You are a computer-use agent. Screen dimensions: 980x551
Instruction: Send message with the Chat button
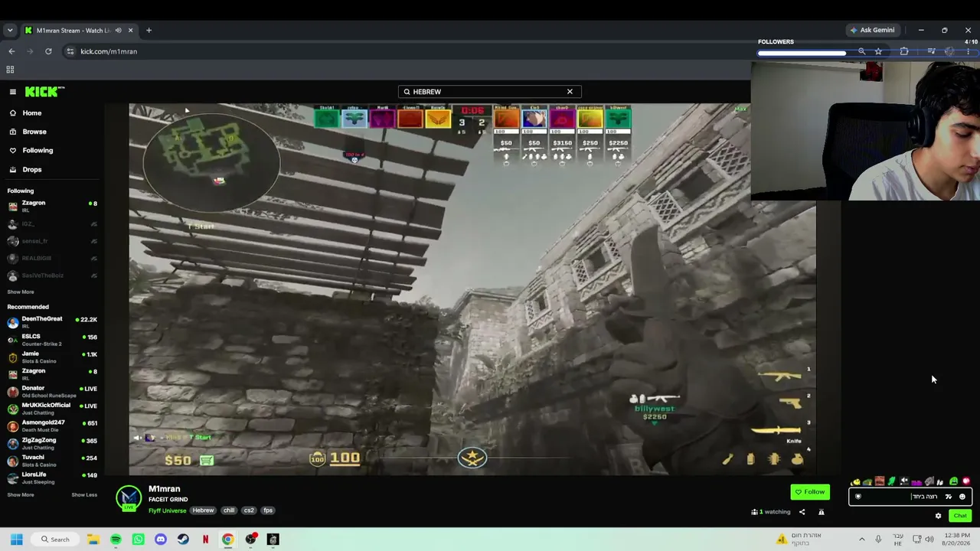pyautogui.click(x=960, y=516)
